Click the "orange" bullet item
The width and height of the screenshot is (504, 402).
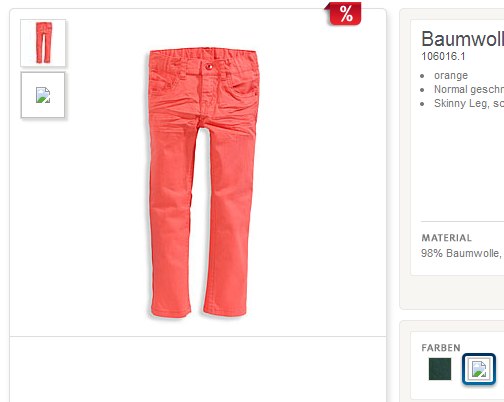(451, 76)
